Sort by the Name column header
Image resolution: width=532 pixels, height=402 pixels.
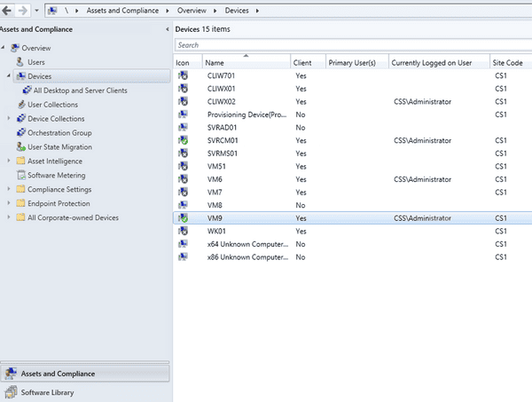246,62
